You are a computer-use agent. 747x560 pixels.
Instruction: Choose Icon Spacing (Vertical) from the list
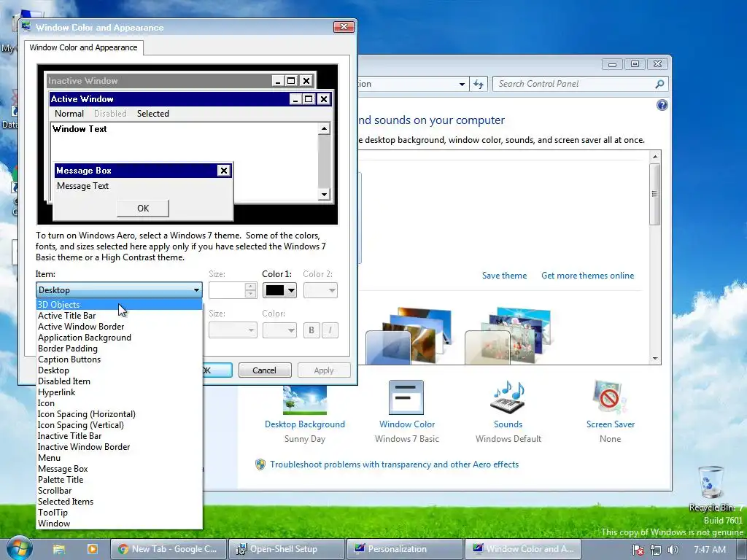point(119,425)
